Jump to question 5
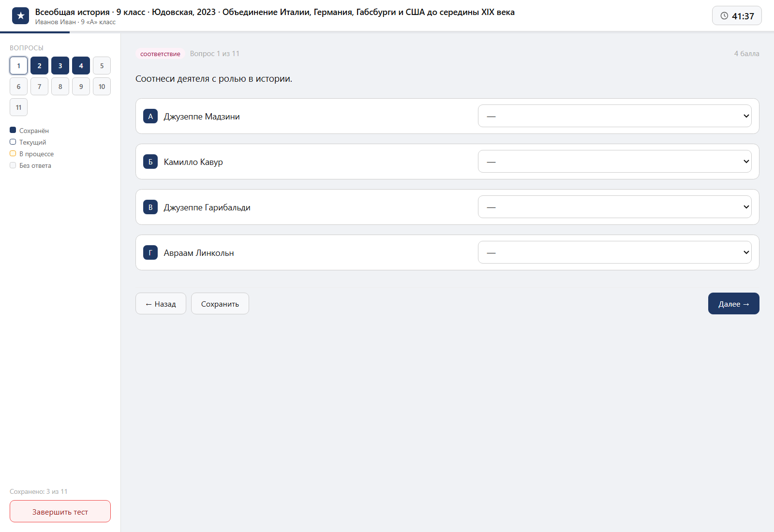The image size is (774, 532). (x=102, y=66)
